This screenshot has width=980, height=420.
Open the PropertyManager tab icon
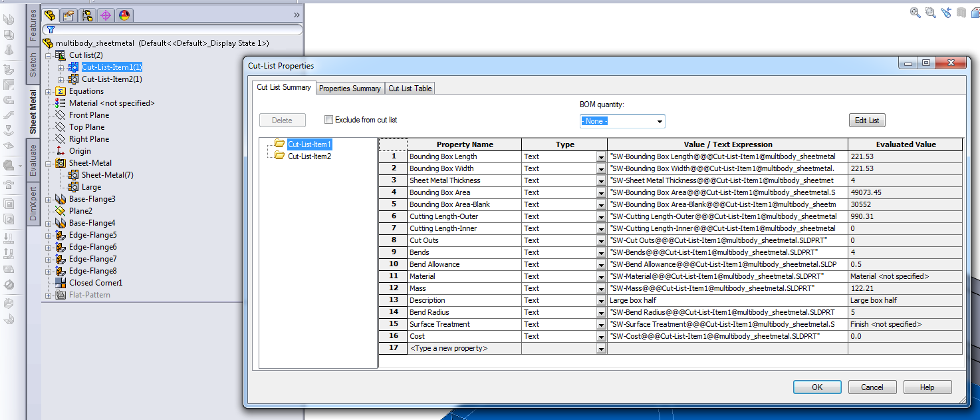pyautogui.click(x=68, y=15)
